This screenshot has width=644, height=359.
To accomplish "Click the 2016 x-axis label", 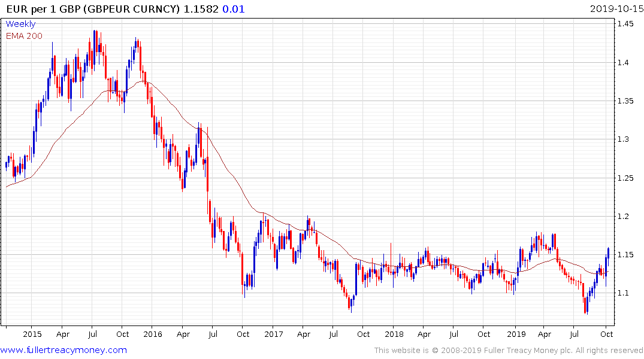I will 153,334.
